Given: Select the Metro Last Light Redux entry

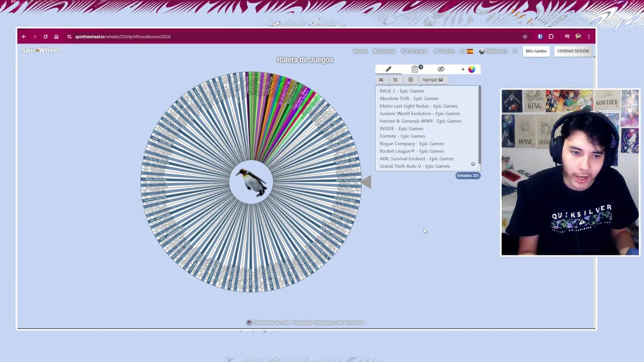Looking at the screenshot, I should pos(419,106).
